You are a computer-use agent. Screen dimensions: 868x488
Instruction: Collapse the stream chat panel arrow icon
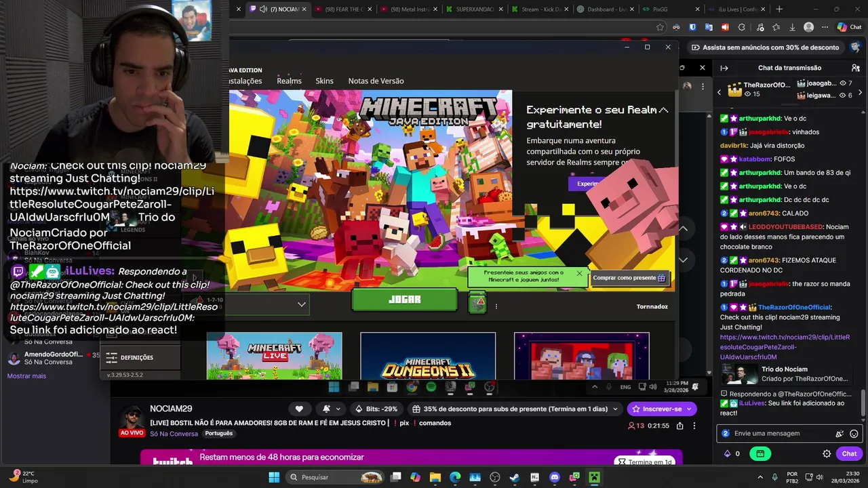point(724,68)
